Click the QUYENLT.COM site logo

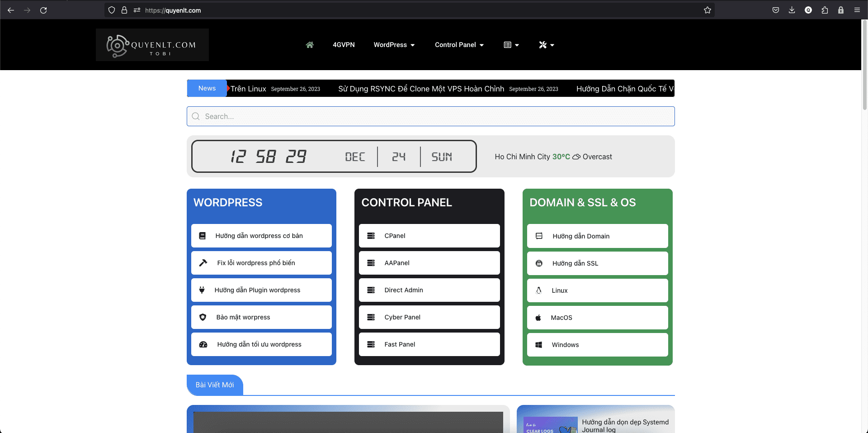(152, 45)
